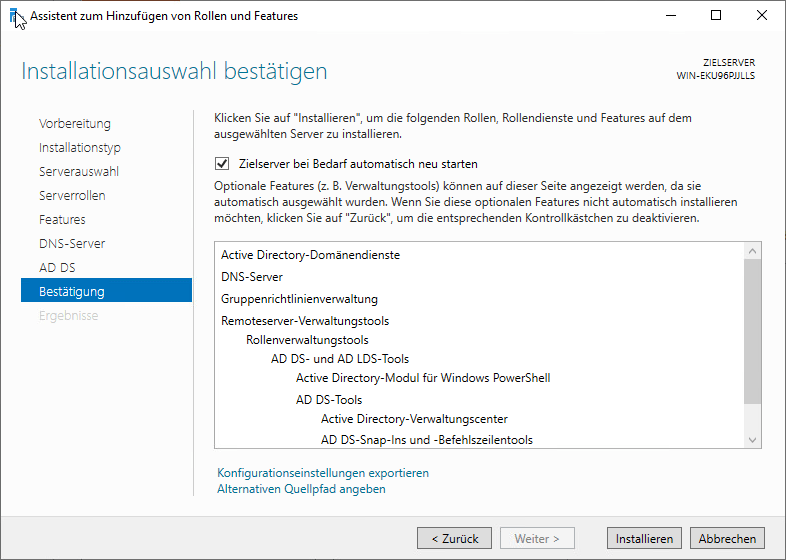This screenshot has width=786, height=560.
Task: Select Active Directory-Domänendienste list entry
Action: (x=310, y=255)
